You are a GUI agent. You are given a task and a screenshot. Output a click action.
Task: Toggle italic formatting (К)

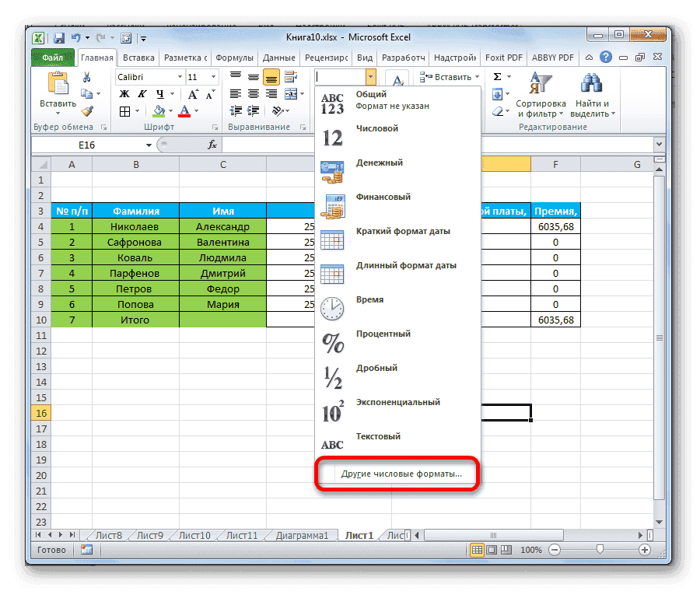(142, 94)
